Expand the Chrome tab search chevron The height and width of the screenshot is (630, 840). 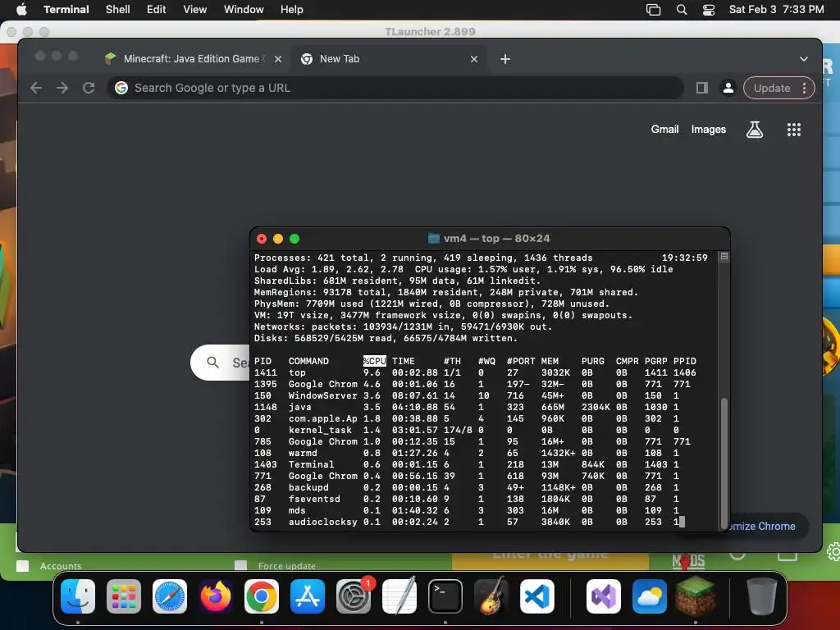(x=804, y=59)
